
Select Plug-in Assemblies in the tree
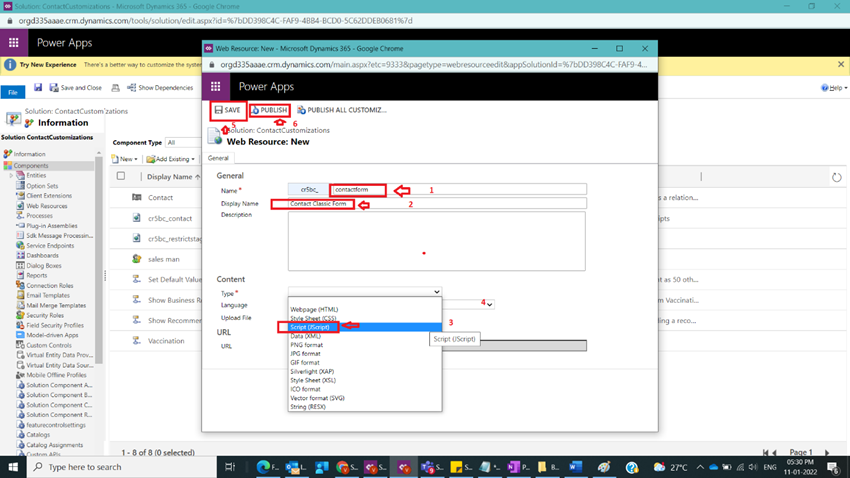click(x=51, y=225)
